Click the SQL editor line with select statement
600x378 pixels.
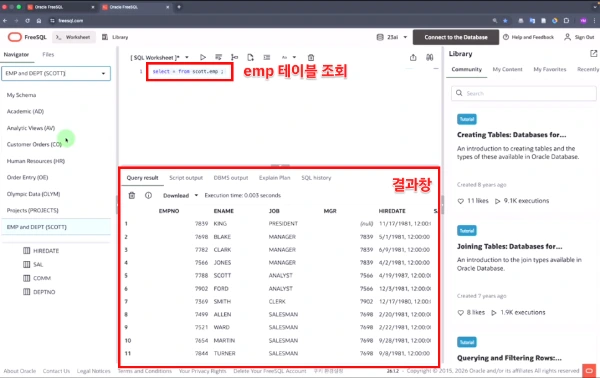188,72
